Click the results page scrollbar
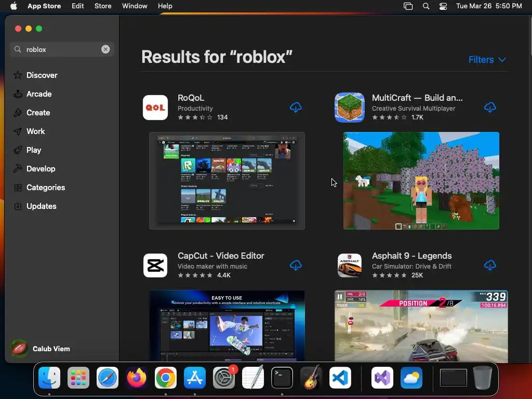This screenshot has height=399, width=532. [530, 36]
